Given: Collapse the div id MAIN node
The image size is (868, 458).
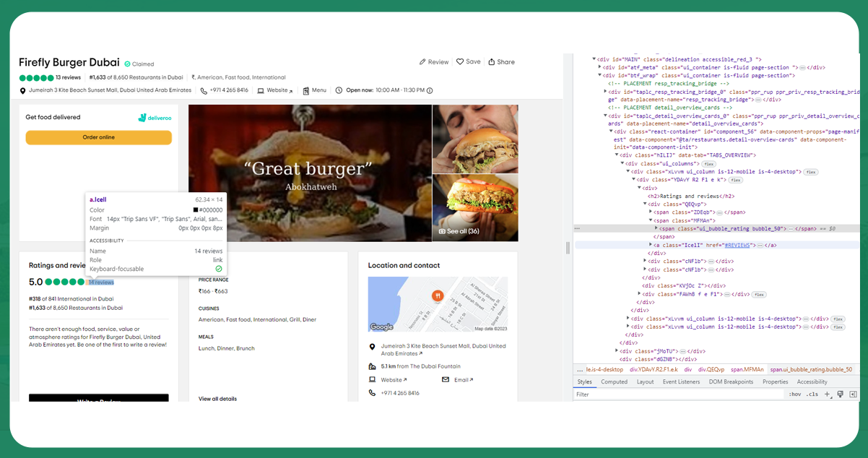Looking at the screenshot, I should 594,59.
